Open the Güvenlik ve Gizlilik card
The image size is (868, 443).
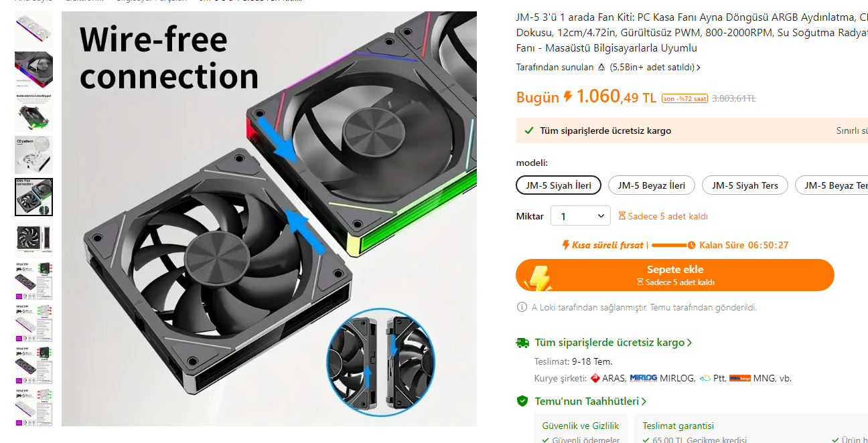pyautogui.click(x=581, y=428)
